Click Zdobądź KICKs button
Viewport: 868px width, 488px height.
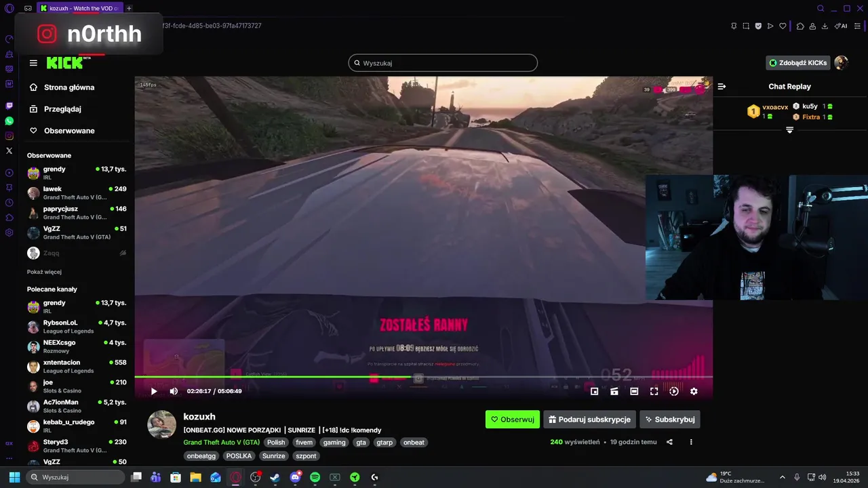[x=797, y=63]
